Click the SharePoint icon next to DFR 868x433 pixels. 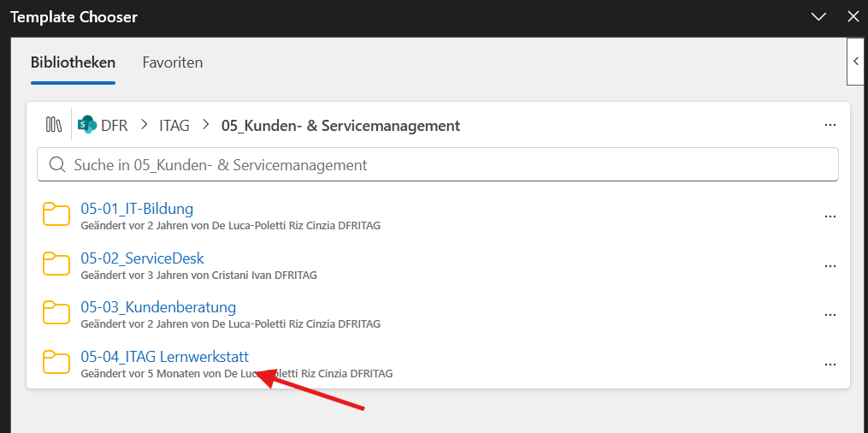point(87,125)
